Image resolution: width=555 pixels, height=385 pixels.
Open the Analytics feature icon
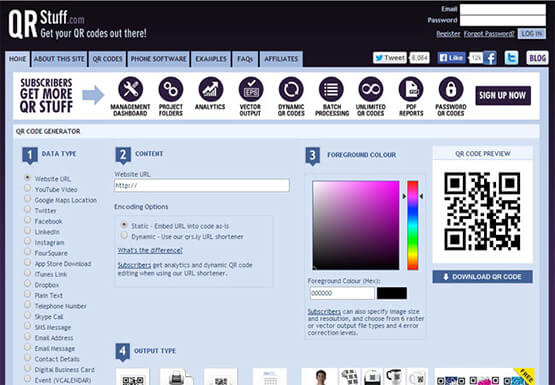pyautogui.click(x=211, y=89)
